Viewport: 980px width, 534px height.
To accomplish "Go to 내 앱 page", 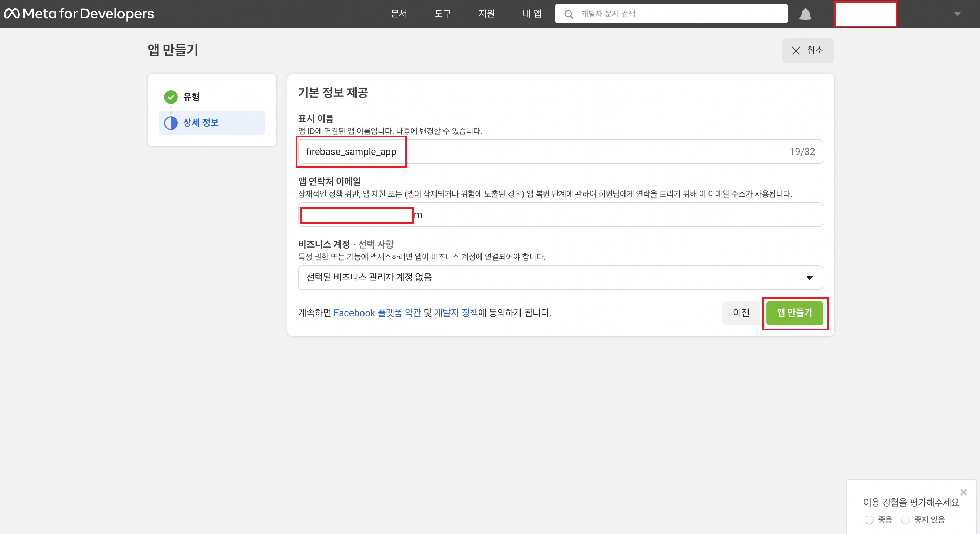I will 531,14.
